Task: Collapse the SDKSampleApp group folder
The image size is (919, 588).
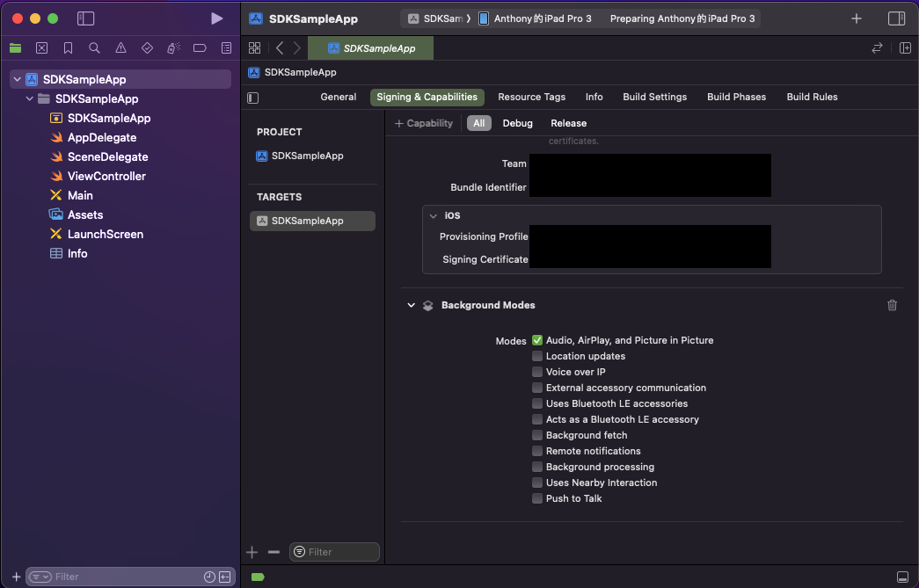Action: (x=30, y=99)
